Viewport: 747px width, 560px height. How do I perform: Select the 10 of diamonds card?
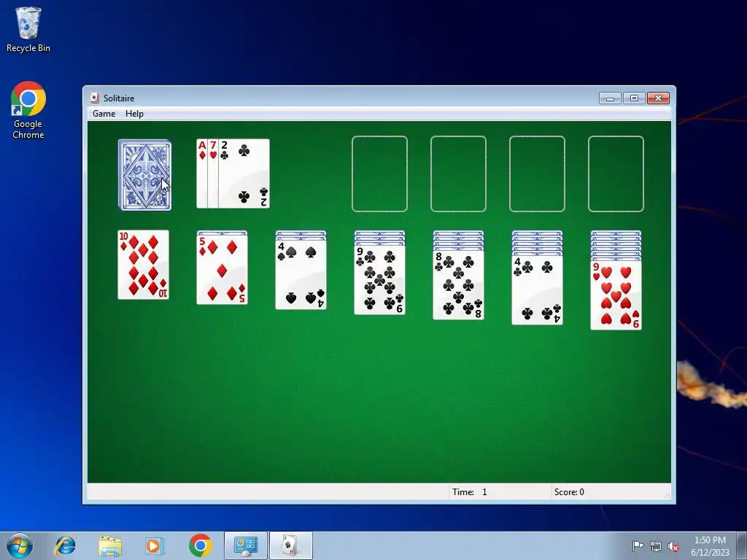144,265
